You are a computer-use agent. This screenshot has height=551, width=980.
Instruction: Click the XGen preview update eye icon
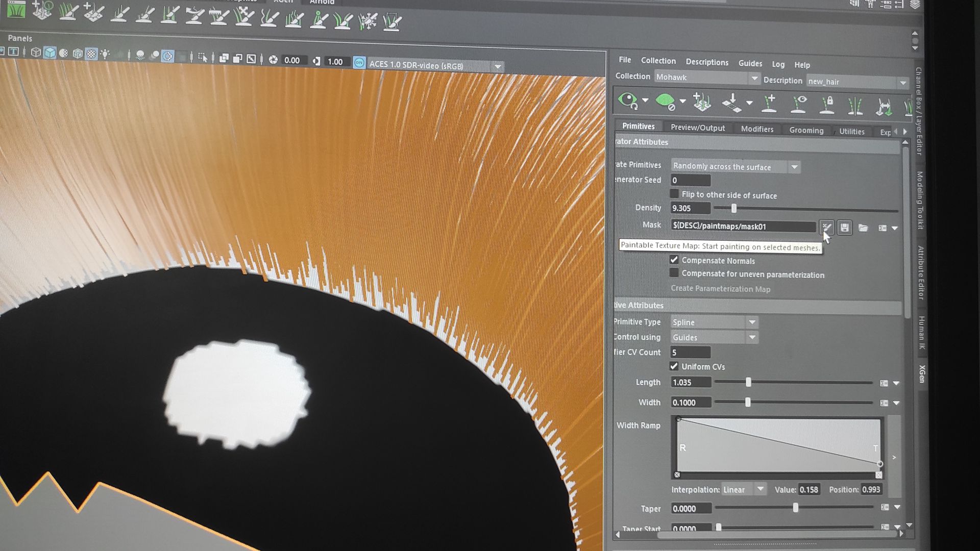[x=628, y=101]
